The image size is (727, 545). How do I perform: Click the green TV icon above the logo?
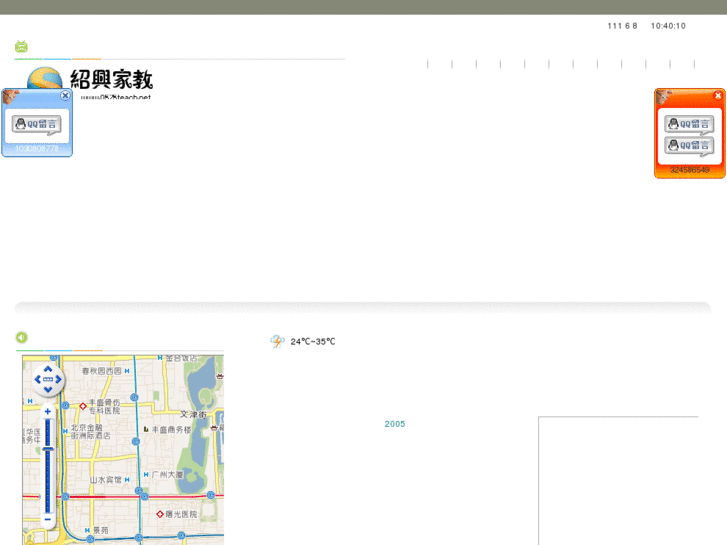[x=21, y=46]
